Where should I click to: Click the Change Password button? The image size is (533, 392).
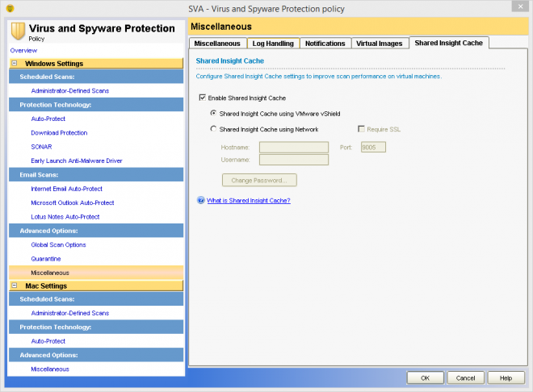259,180
